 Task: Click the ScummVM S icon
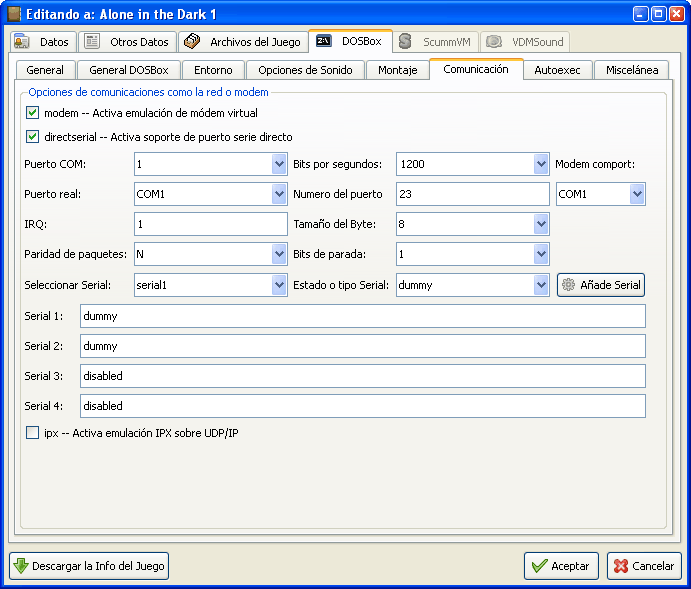(405, 42)
